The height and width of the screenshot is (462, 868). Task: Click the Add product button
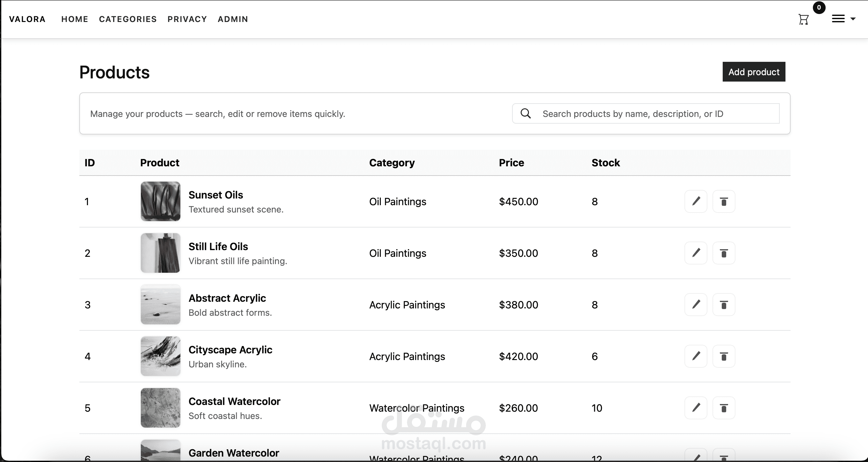point(753,72)
